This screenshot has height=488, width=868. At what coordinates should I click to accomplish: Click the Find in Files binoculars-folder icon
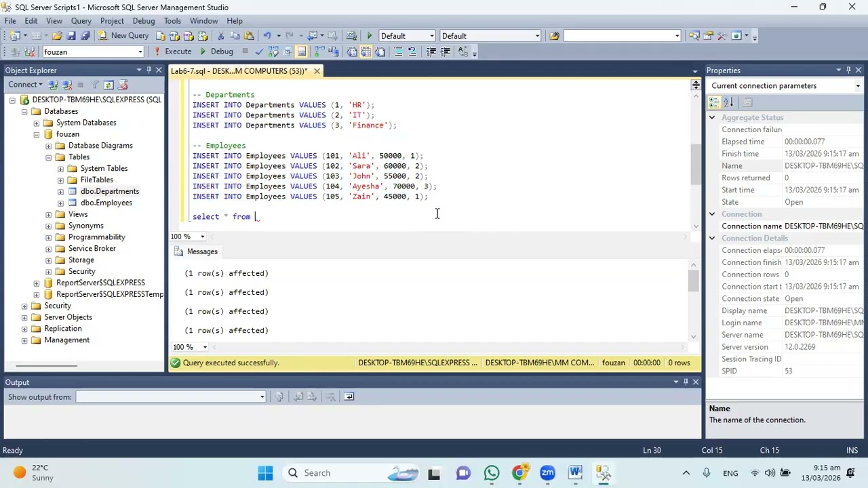pyautogui.click(x=554, y=36)
